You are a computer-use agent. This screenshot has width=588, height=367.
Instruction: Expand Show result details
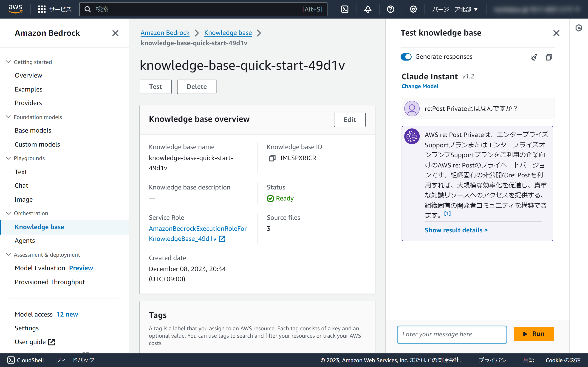[456, 230]
